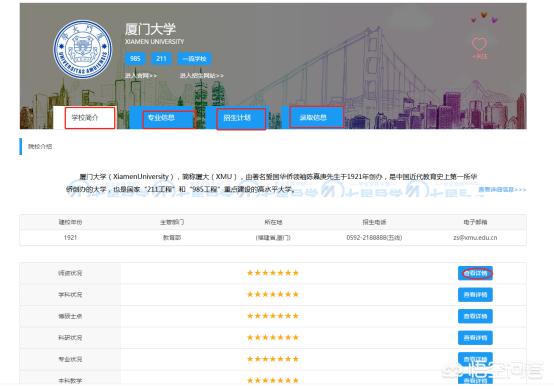Screen dimensions: 554x389
Task: Click the 教育部 table cell
Action: click(172, 237)
